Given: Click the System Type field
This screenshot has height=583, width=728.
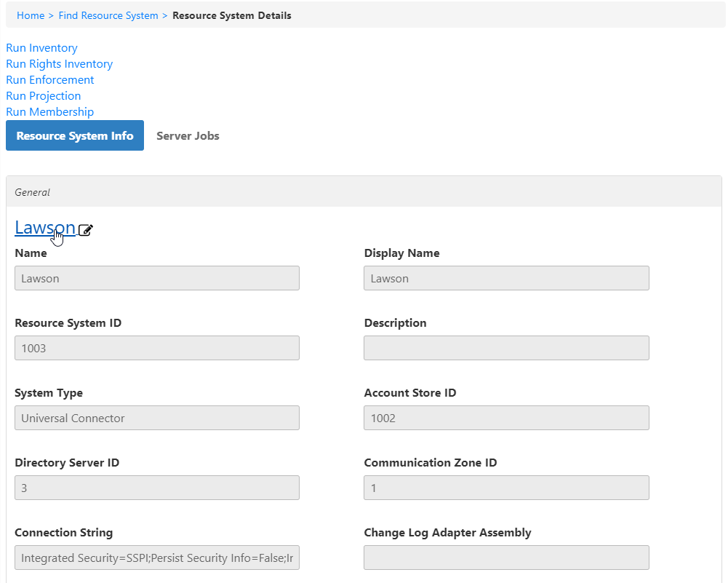Looking at the screenshot, I should pyautogui.click(x=157, y=418).
